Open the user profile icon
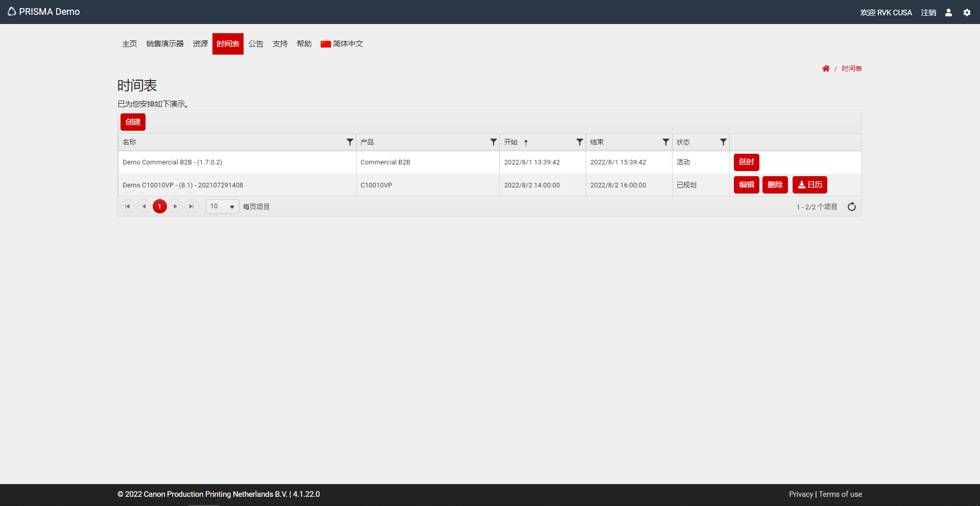Screen dimensions: 980x506 click(948, 12)
